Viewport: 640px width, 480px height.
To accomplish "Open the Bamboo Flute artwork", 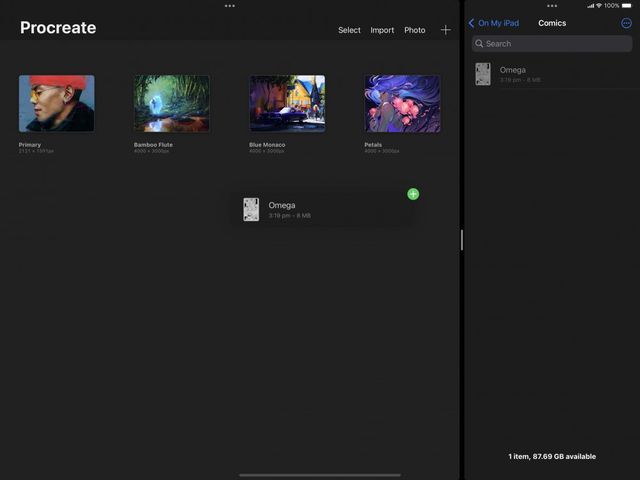I will [172, 103].
